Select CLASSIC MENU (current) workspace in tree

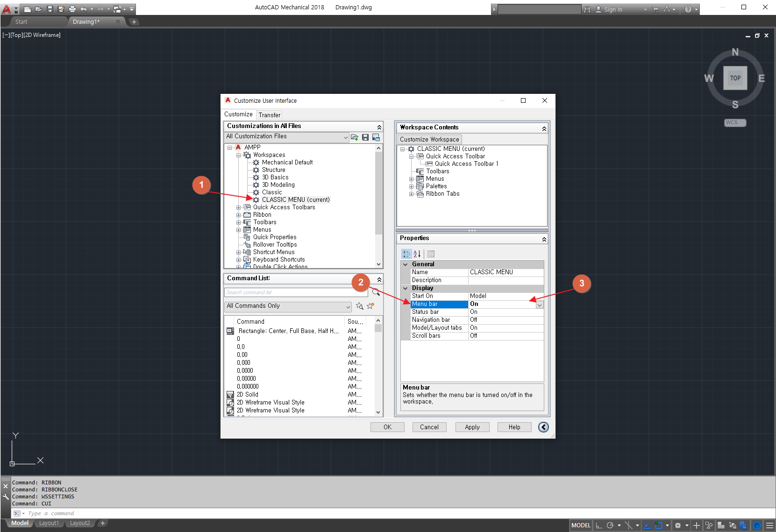[296, 200]
